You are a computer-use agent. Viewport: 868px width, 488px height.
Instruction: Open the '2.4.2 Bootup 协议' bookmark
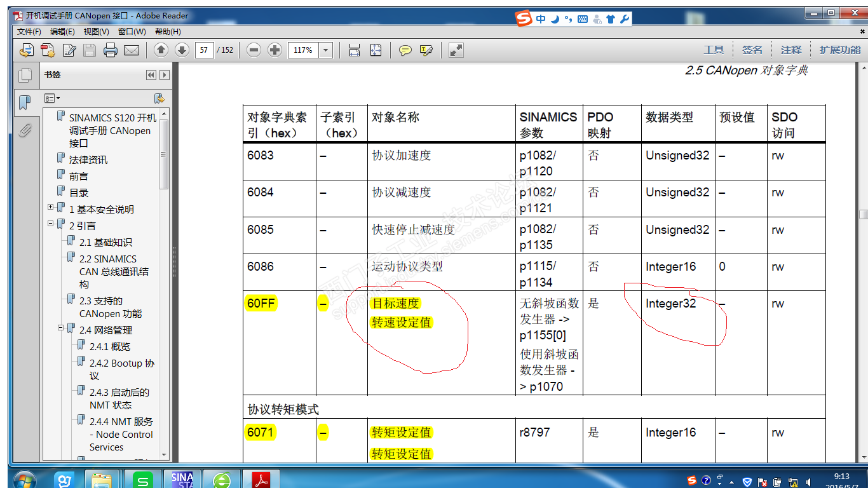(122, 369)
